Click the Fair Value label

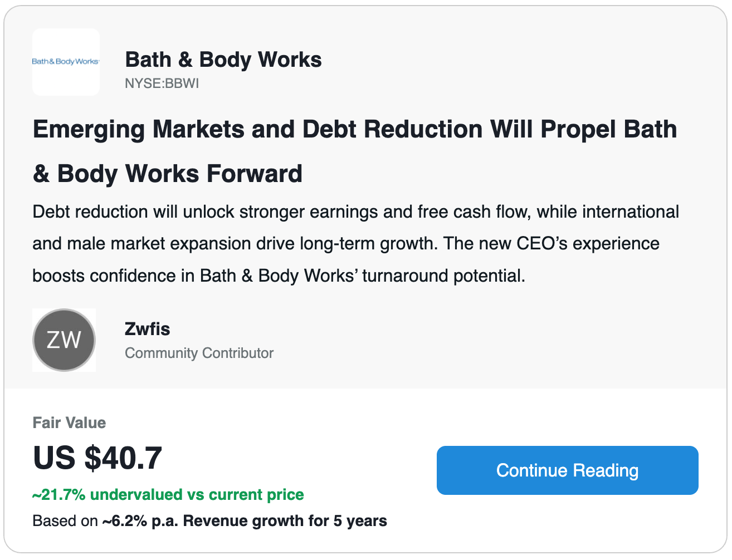[69, 423]
